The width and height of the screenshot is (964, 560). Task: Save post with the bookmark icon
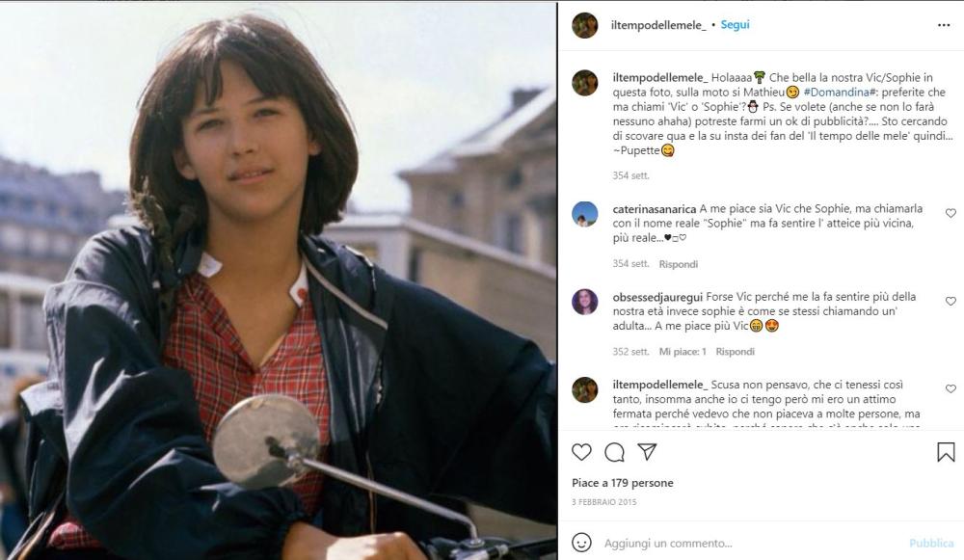pos(946,452)
